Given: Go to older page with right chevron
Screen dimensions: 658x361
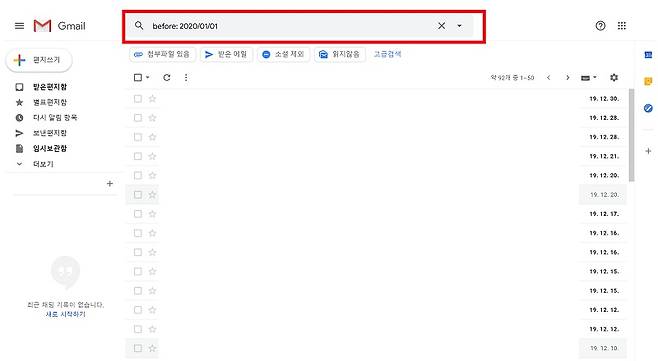Looking at the screenshot, I should click(567, 78).
